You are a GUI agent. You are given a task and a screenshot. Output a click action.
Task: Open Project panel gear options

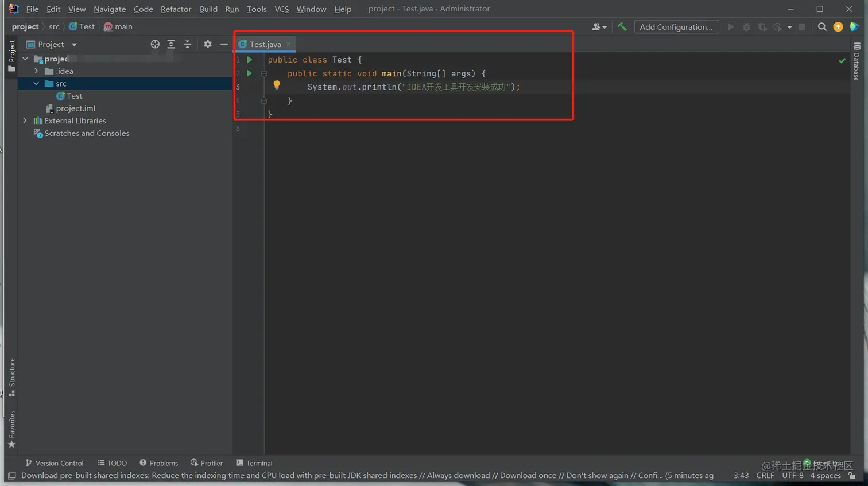click(208, 44)
